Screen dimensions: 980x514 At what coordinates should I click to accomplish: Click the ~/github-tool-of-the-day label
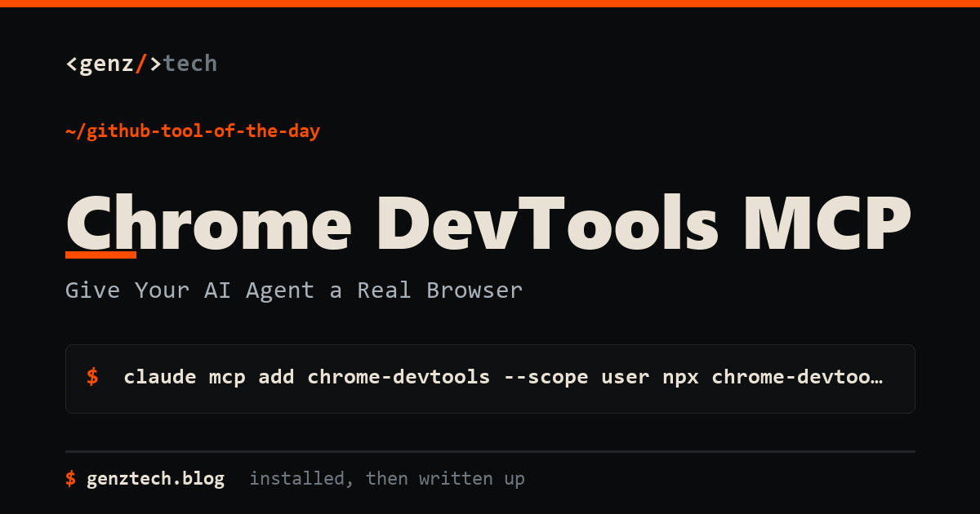point(193,131)
